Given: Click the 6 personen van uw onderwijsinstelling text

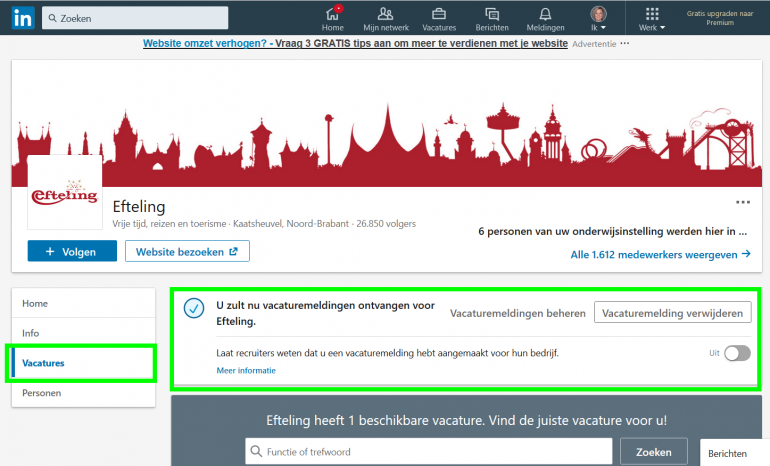Looking at the screenshot, I should [x=612, y=231].
